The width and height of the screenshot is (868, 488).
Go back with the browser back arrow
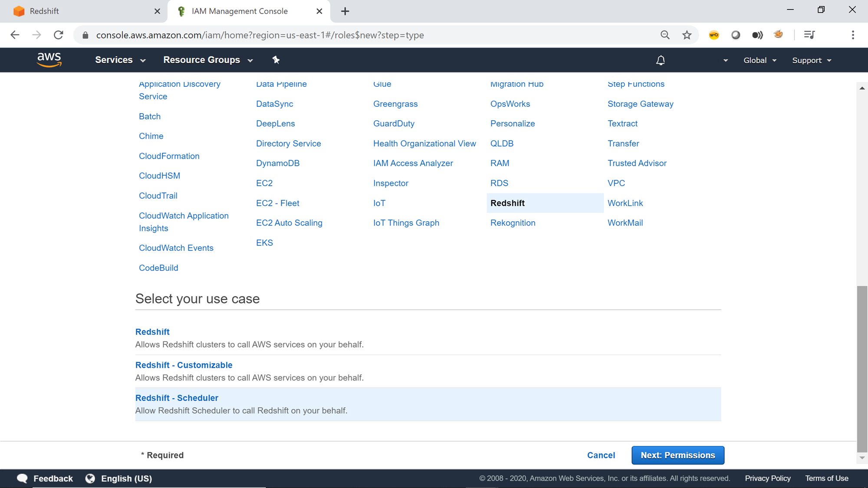[x=15, y=35]
